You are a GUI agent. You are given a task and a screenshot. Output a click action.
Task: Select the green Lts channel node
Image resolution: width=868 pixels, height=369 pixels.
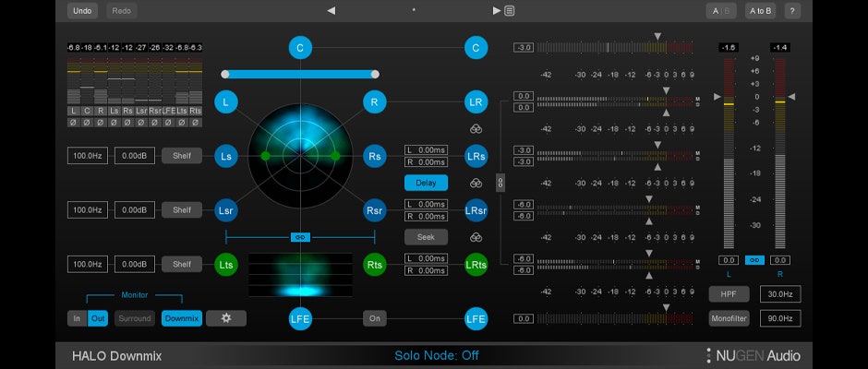226,265
